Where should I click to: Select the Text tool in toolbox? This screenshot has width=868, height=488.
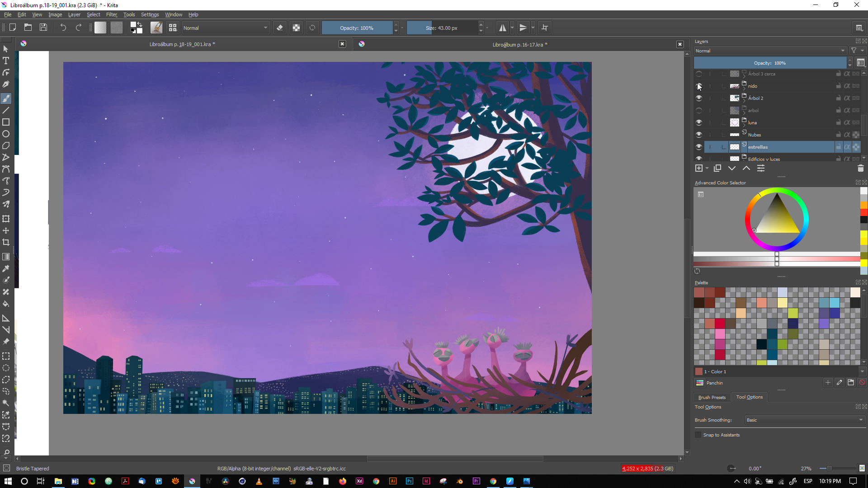pyautogui.click(x=6, y=61)
